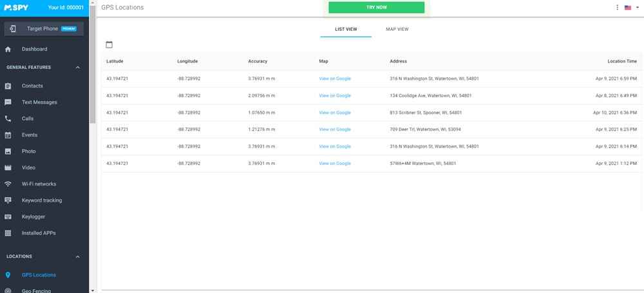The height and width of the screenshot is (293, 644).
Task: Open the Keylogger keyboard icon
Action: pyautogui.click(x=8, y=217)
